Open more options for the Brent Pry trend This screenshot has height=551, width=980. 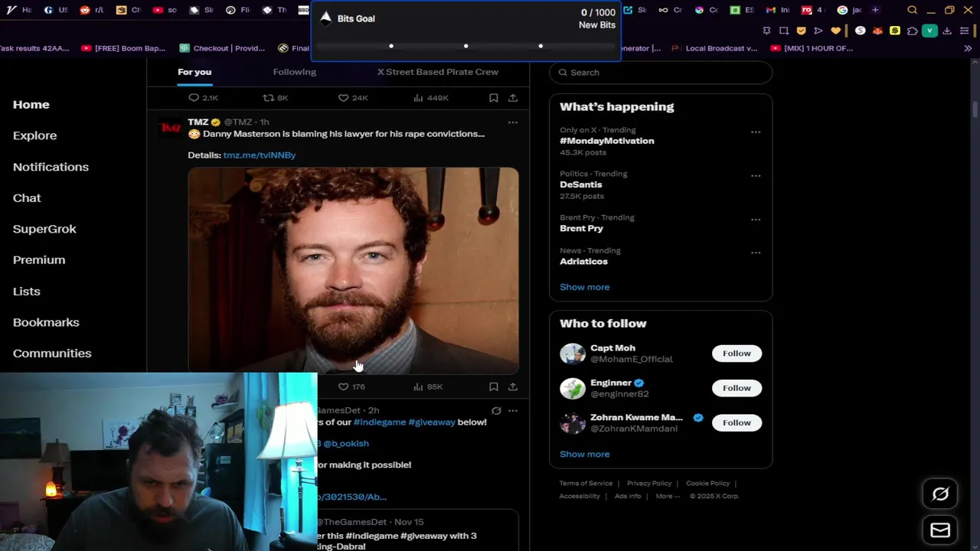(x=756, y=219)
